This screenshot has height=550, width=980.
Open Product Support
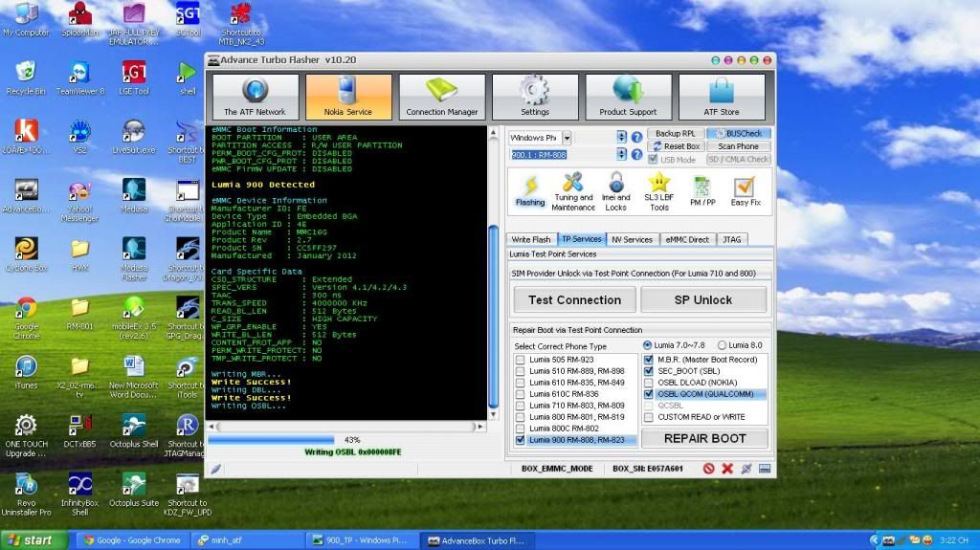[x=628, y=97]
